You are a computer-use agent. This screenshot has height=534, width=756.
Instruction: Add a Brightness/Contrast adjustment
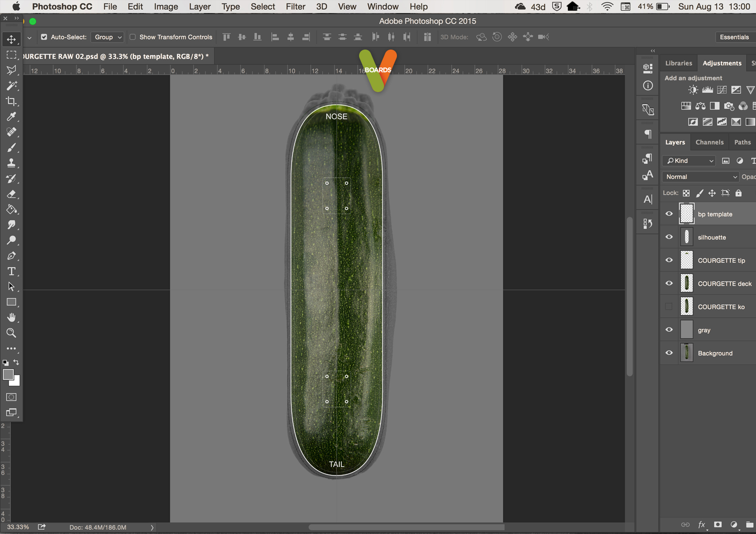[x=693, y=90]
